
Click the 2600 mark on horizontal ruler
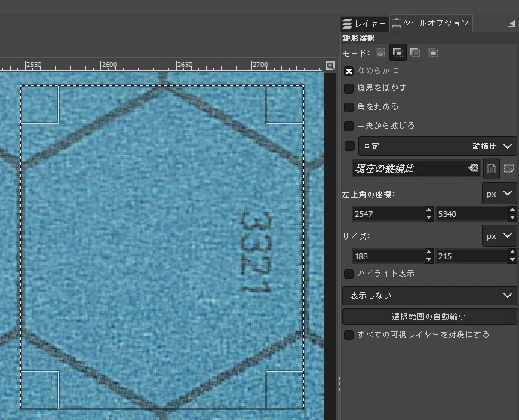(109, 65)
